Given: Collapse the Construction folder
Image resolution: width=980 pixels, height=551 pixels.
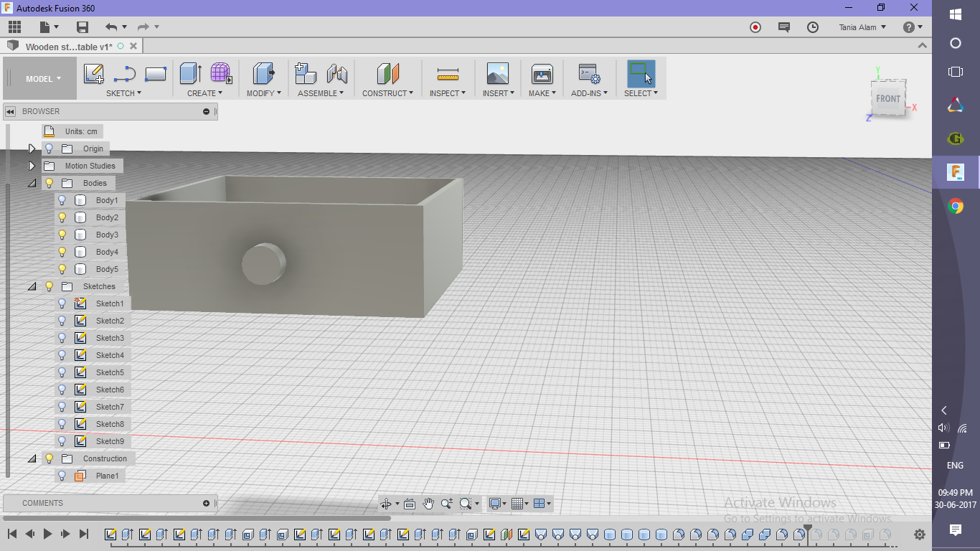Looking at the screenshot, I should click(x=32, y=458).
